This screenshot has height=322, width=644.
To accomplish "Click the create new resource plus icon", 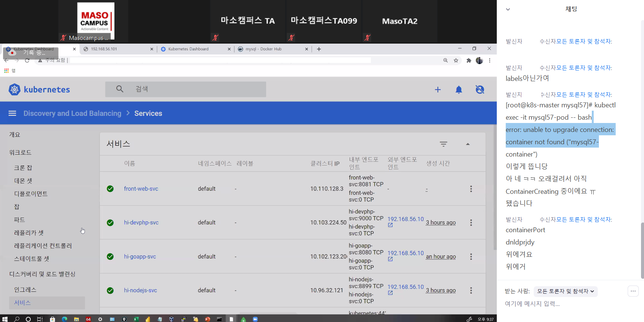I will (438, 89).
